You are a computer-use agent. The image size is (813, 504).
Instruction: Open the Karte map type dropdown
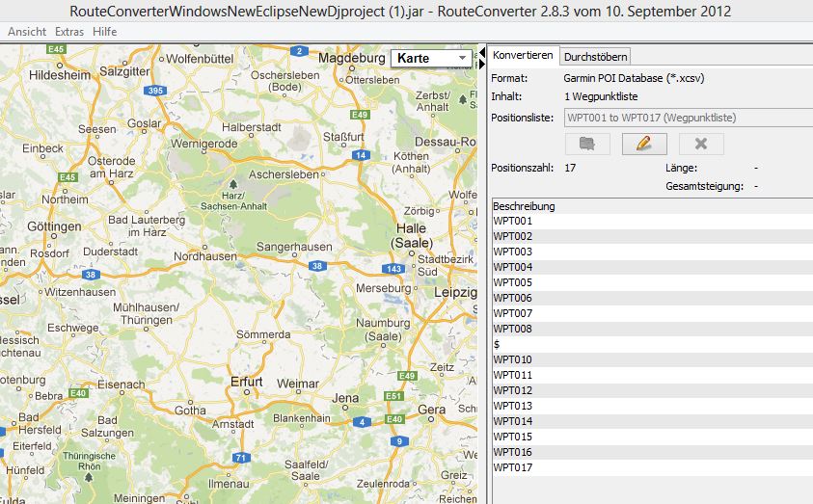click(x=432, y=59)
